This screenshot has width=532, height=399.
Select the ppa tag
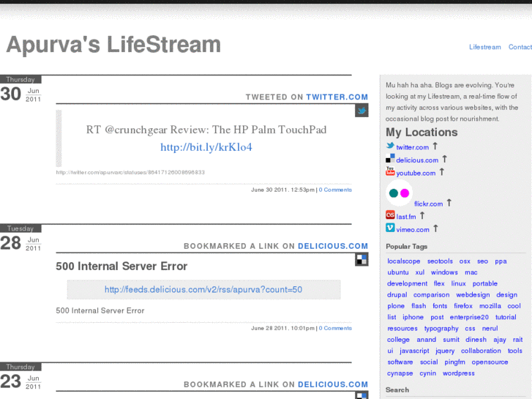click(501, 261)
